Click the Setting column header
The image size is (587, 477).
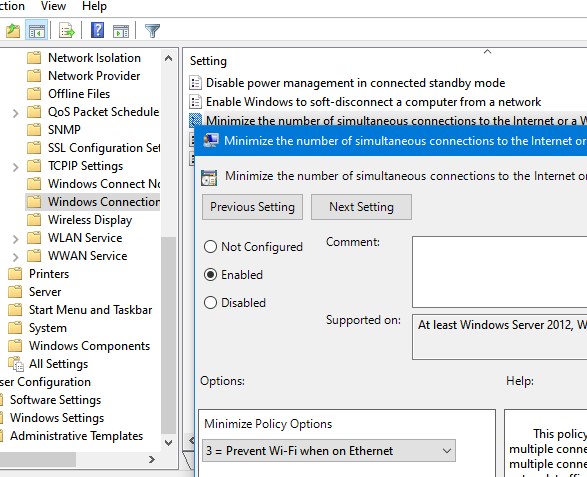pyautogui.click(x=208, y=61)
